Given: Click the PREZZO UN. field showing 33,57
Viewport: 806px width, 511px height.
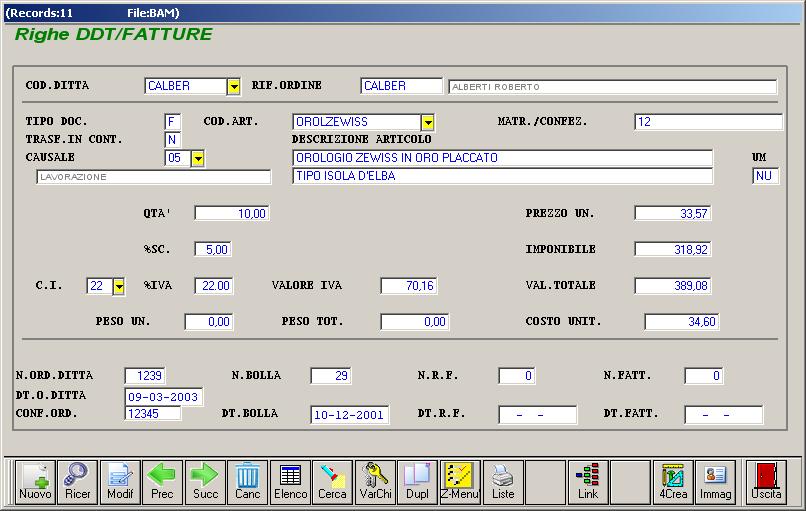Looking at the screenshot, I should point(673,213).
